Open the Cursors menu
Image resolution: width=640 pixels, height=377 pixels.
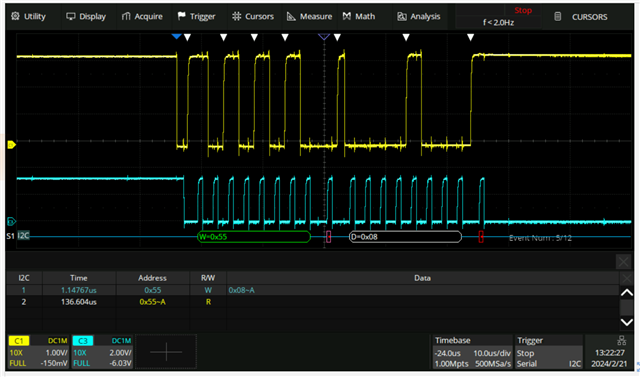click(x=253, y=16)
